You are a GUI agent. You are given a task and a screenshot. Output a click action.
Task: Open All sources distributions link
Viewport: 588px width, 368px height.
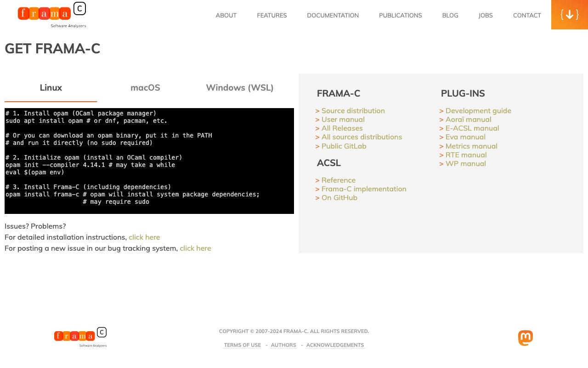coord(362,137)
